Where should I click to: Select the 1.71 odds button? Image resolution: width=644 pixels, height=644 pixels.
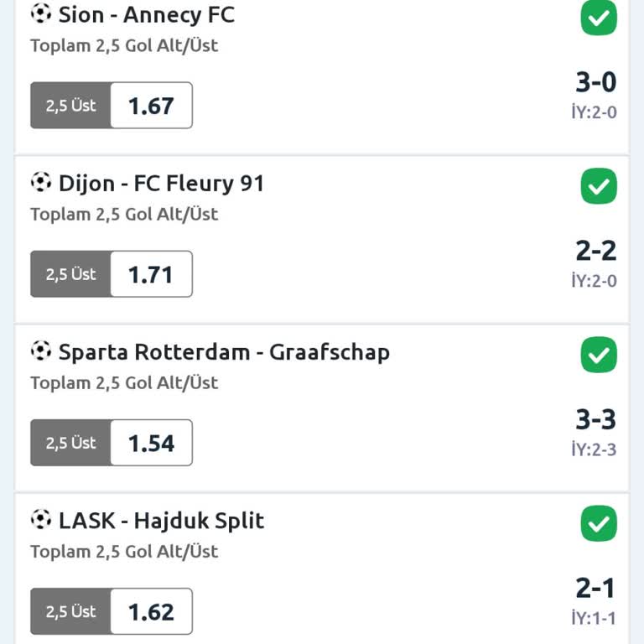point(151,274)
